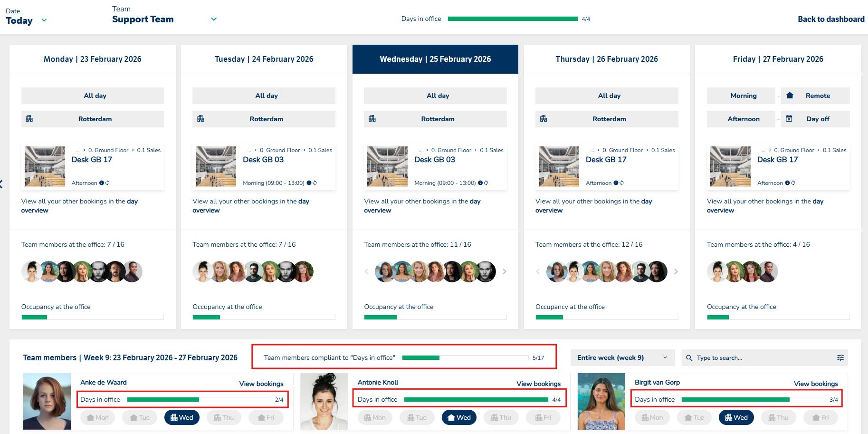Click info icon on Monday's Desk GB 17 booking
The width and height of the screenshot is (868, 434).
(x=101, y=183)
